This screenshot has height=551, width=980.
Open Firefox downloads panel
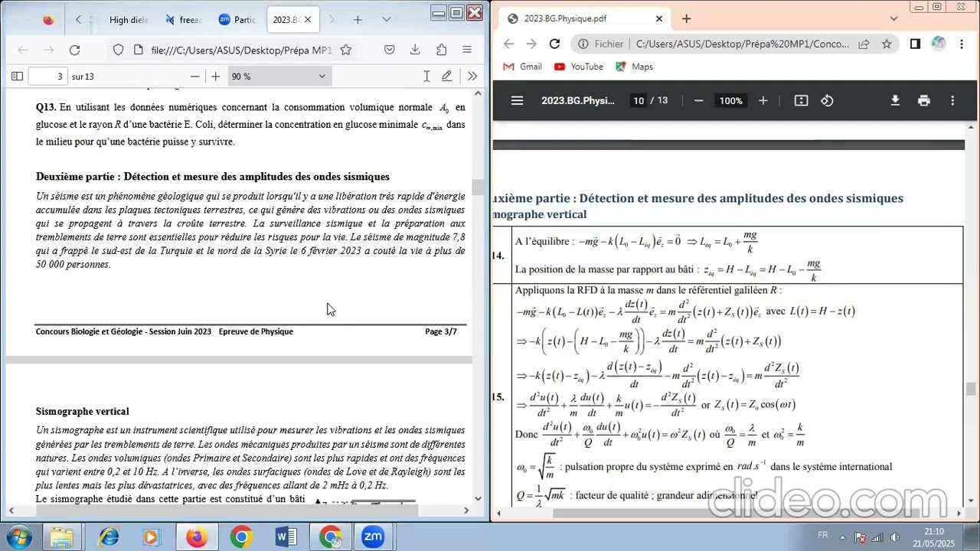(415, 51)
